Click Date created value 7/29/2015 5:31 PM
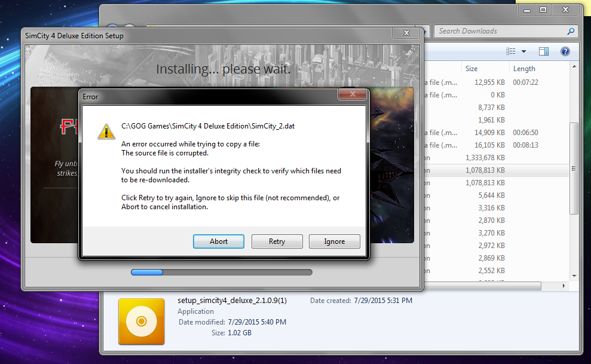 point(383,301)
